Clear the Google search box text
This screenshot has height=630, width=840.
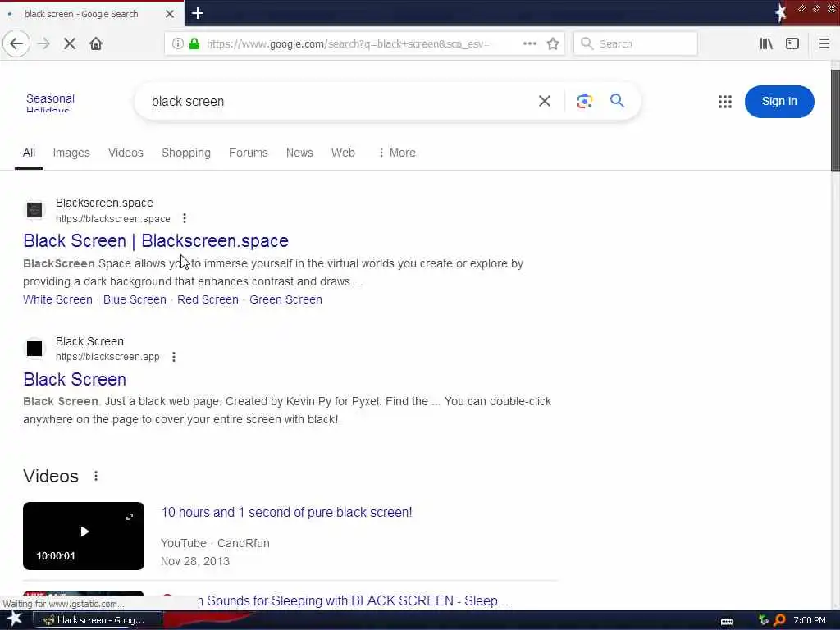[x=545, y=101]
